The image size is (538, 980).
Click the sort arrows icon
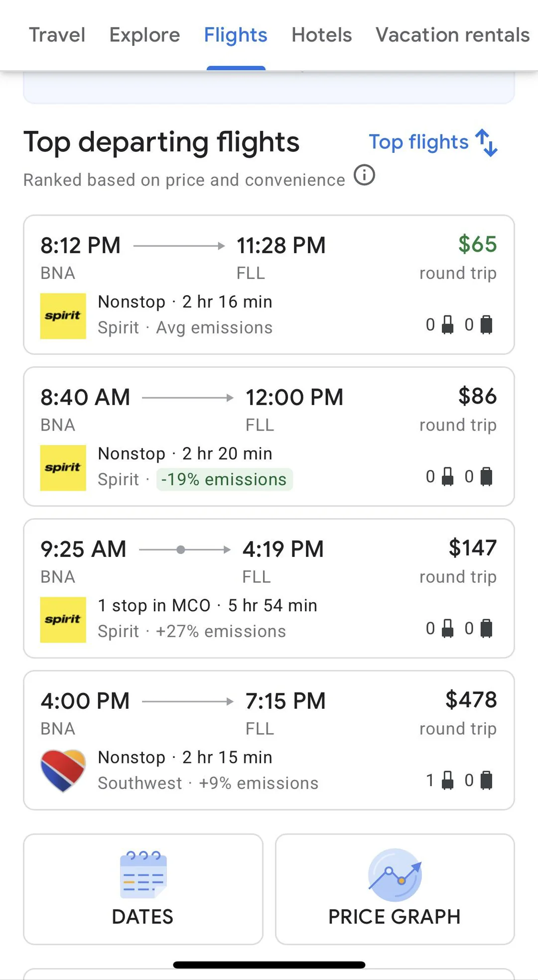tap(487, 143)
